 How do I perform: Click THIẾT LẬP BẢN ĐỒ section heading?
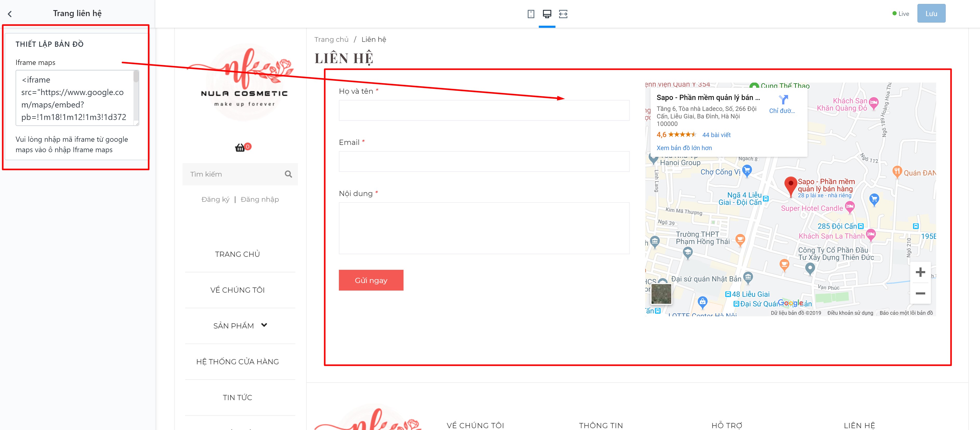click(49, 44)
